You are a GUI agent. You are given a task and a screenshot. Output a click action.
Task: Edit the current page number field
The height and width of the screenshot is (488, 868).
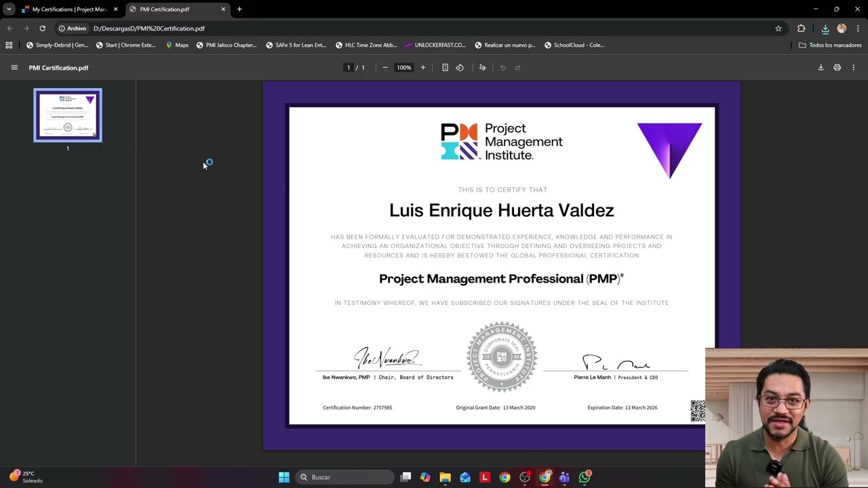point(349,68)
